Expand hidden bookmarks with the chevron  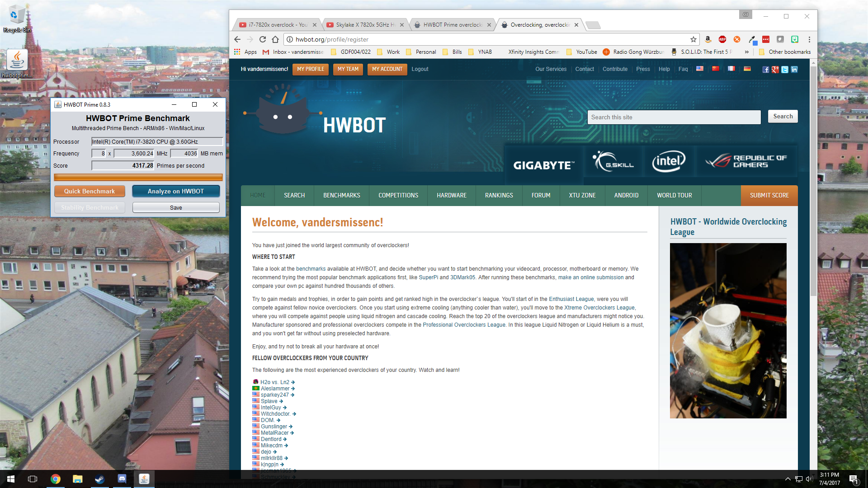pos(746,52)
